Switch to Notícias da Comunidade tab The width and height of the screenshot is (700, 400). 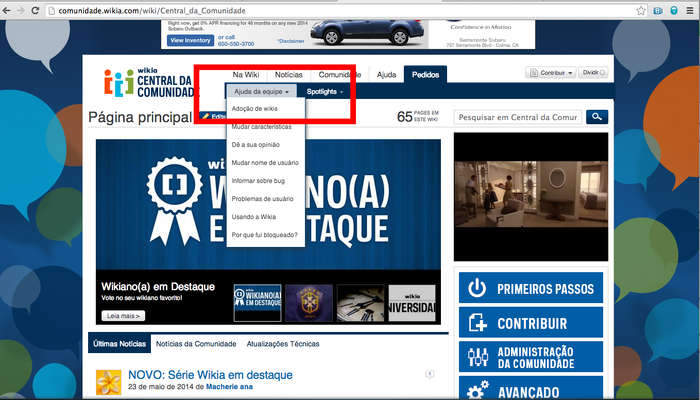click(196, 344)
